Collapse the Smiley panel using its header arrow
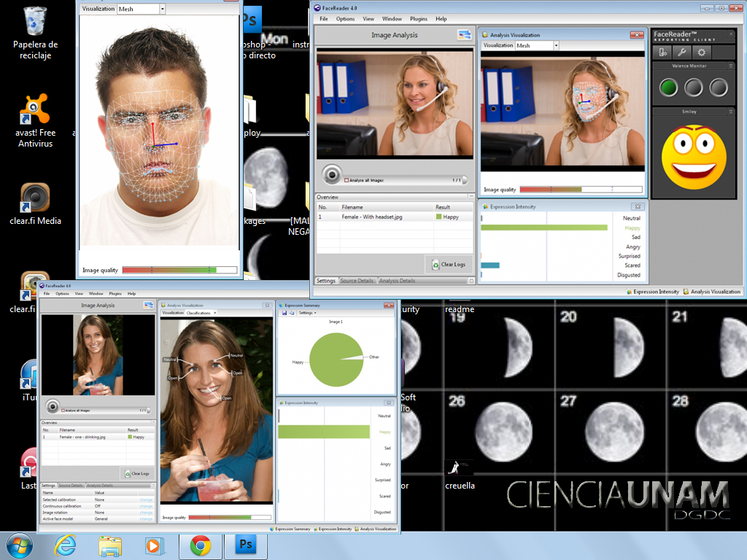This screenshot has width=747, height=560. pyautogui.click(x=731, y=112)
